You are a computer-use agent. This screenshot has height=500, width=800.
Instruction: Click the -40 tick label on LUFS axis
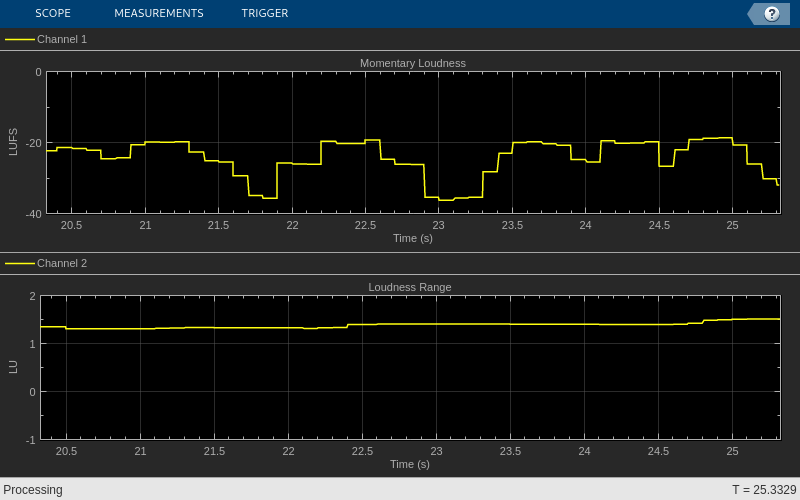(x=34, y=214)
